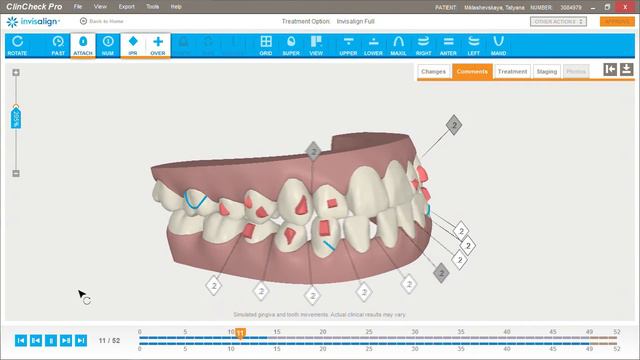The height and width of the screenshot is (360, 640).
Task: Jump to first stage
Action: pos(21,340)
